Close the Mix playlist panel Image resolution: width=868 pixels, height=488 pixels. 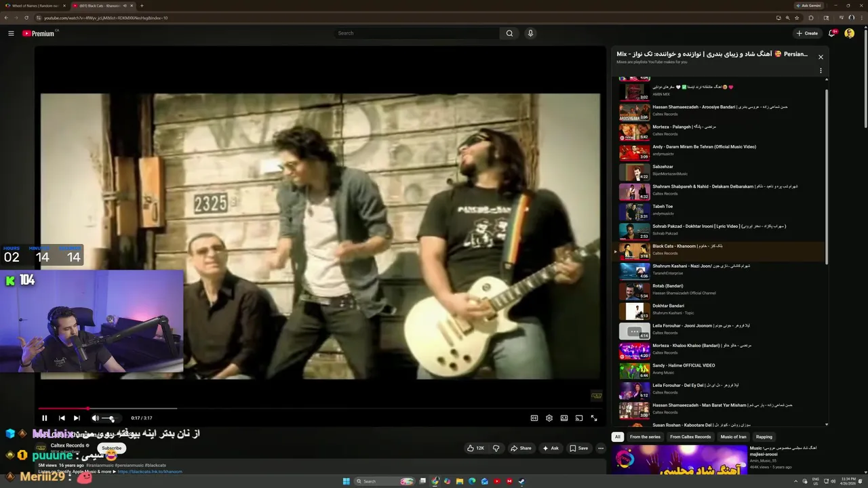[x=821, y=57]
